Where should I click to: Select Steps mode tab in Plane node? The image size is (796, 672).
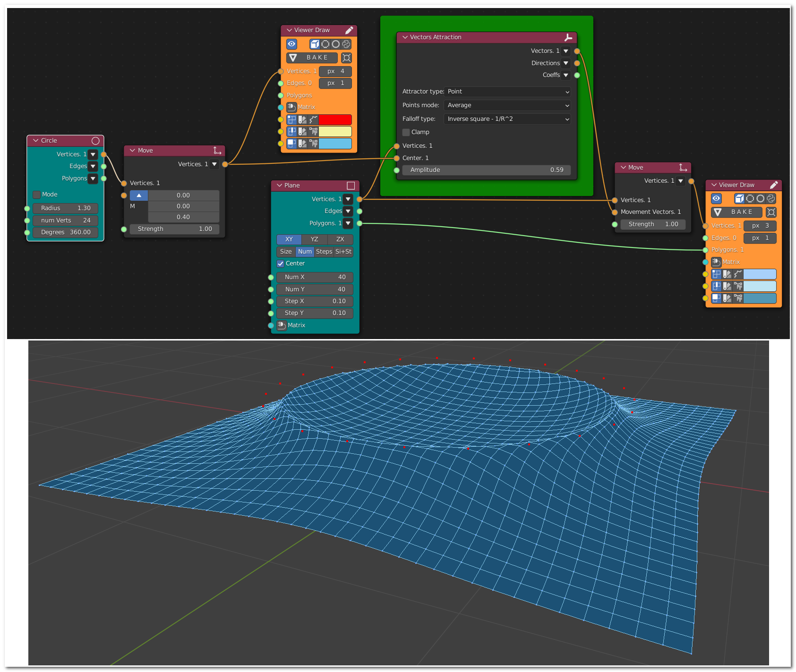(324, 252)
